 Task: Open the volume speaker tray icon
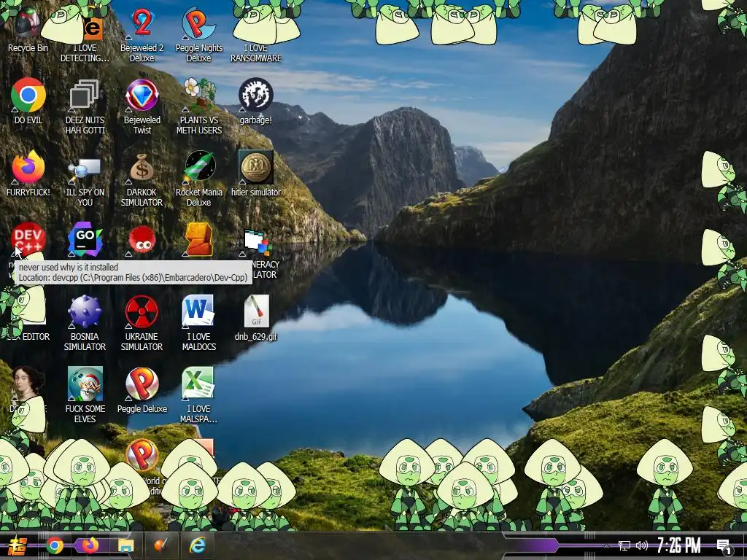coord(642,545)
